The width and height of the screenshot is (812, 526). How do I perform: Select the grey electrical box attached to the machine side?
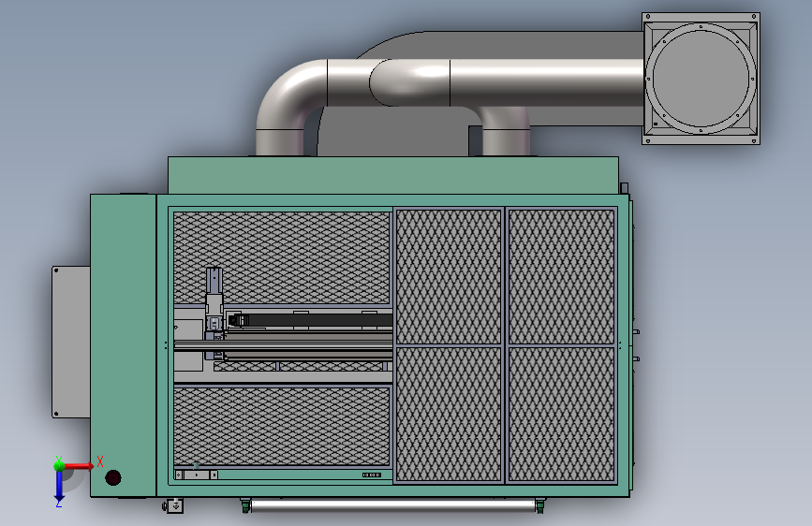[x=71, y=342]
